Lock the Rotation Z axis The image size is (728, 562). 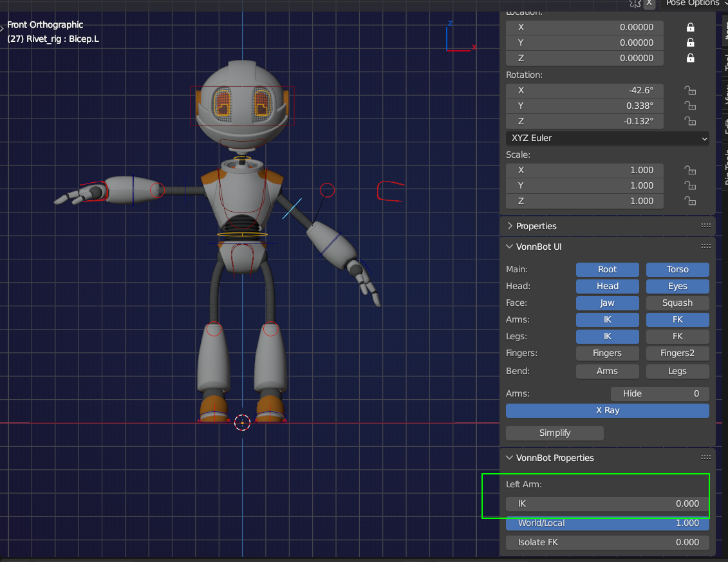690,122
